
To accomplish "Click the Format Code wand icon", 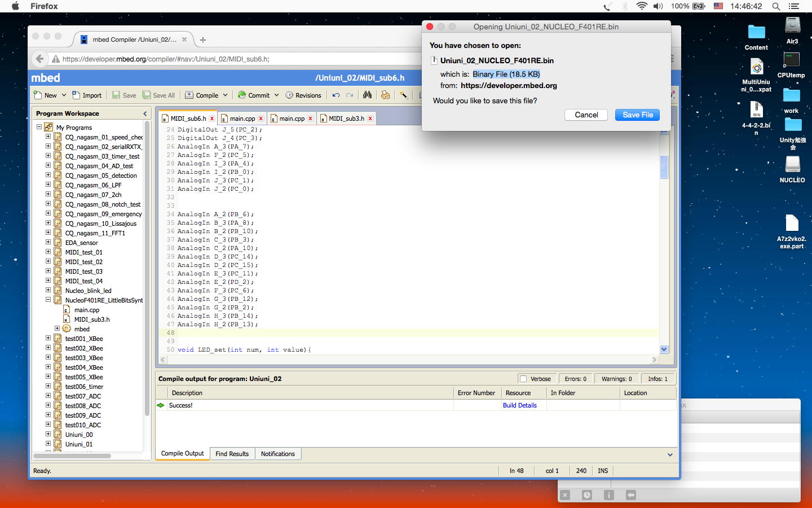I will (404, 95).
